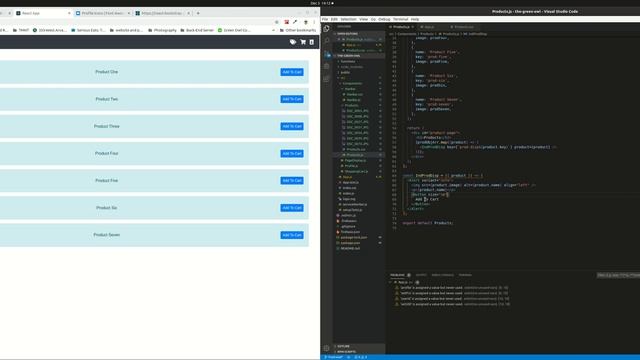Screen dimensions: 640x360
Task: Show hidden bookmarks via overflow chevron
Action: click(273, 30)
